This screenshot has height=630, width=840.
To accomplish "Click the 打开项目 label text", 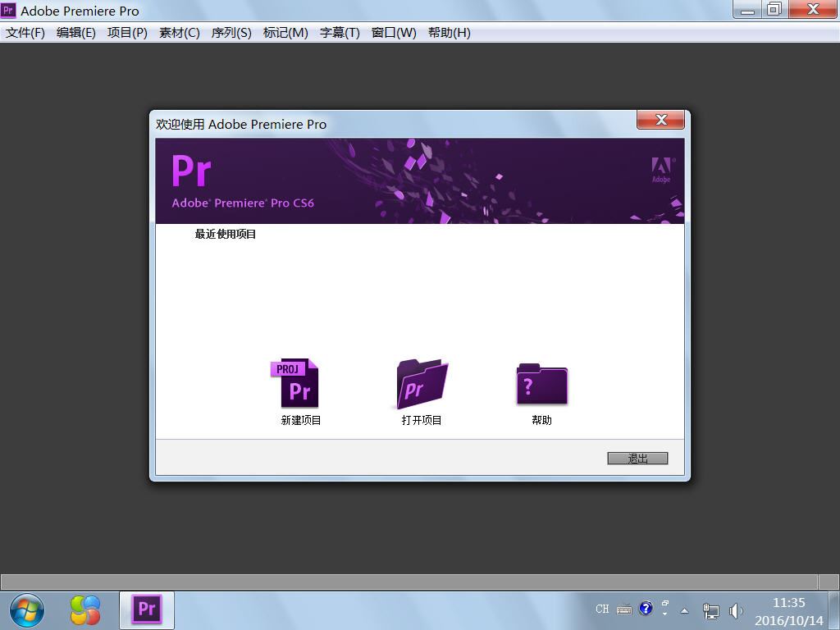I will [422, 421].
